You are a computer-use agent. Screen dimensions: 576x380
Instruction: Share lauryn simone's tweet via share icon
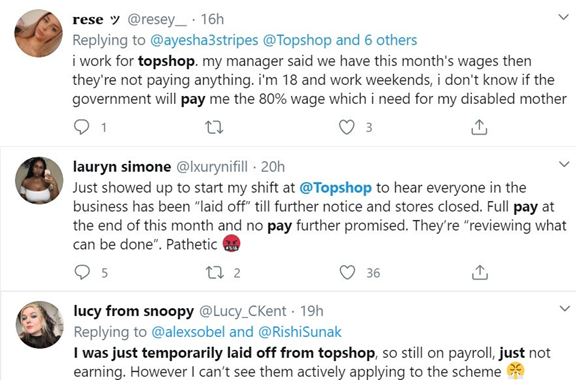pos(480,273)
